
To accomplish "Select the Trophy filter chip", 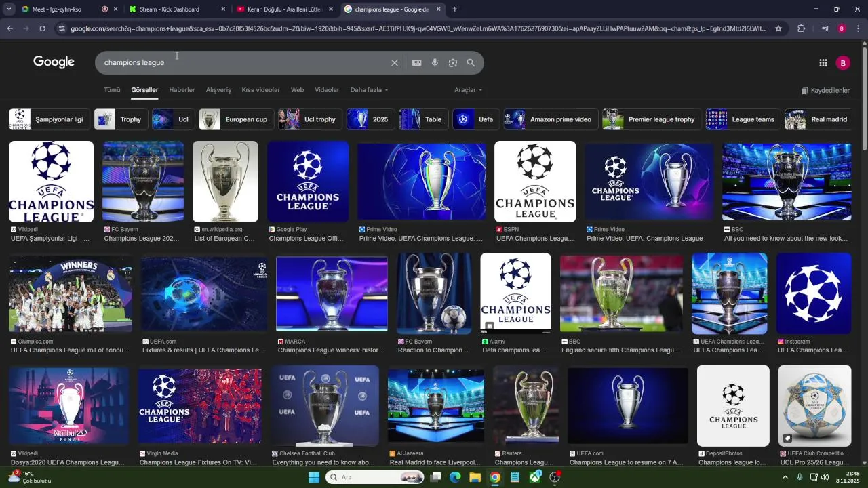I will (120, 119).
